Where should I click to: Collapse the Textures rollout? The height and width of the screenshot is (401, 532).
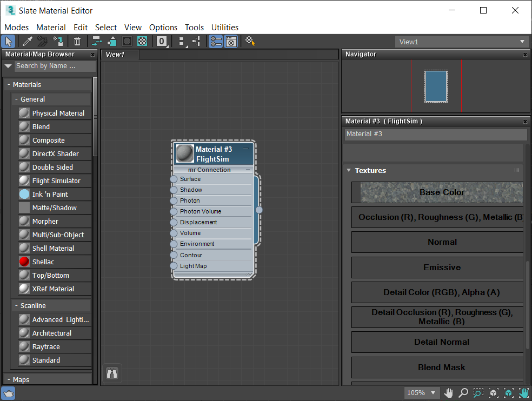point(349,170)
